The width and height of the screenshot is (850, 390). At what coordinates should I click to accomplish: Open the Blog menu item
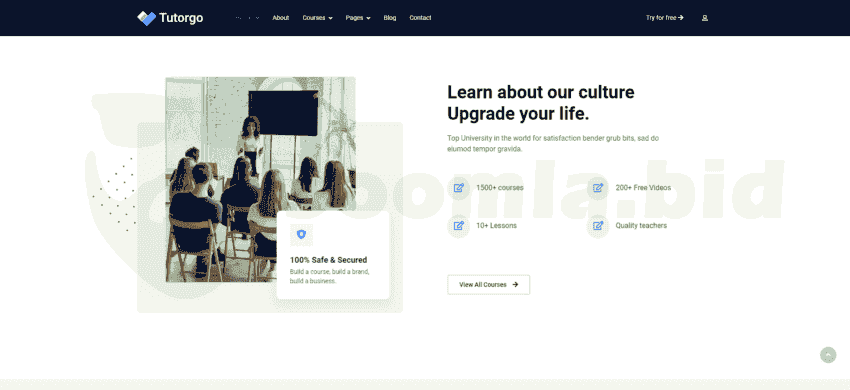(x=390, y=18)
